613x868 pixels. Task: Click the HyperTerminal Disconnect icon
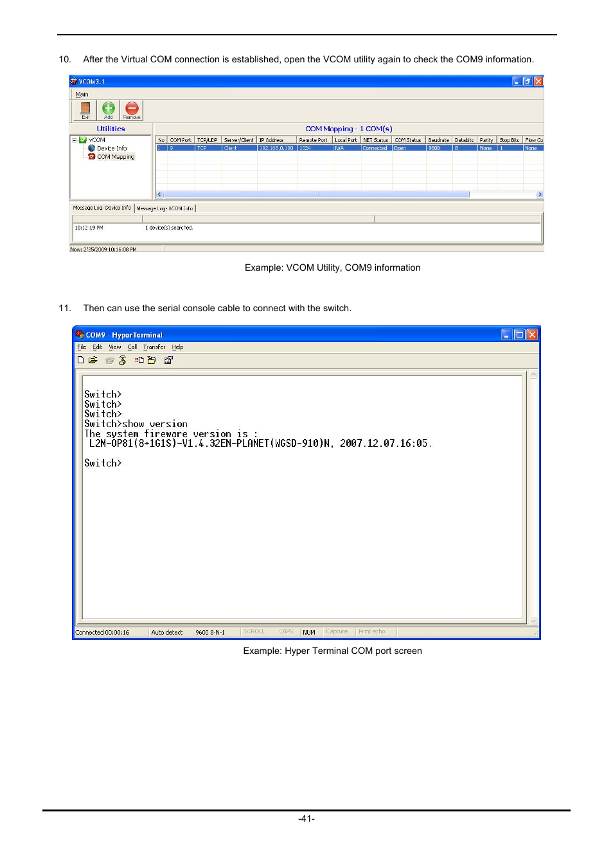pos(122,360)
